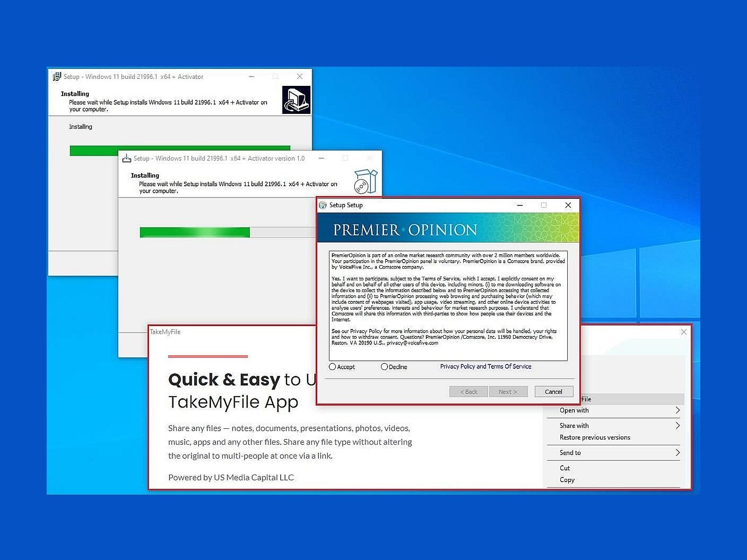Click the back installer title bar icon
The height and width of the screenshot is (560, 747).
coord(56,77)
